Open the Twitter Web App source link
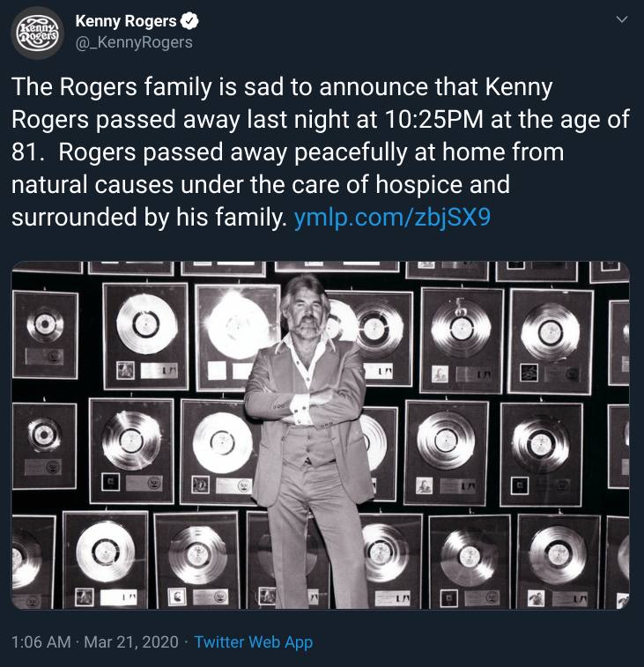 point(254,642)
